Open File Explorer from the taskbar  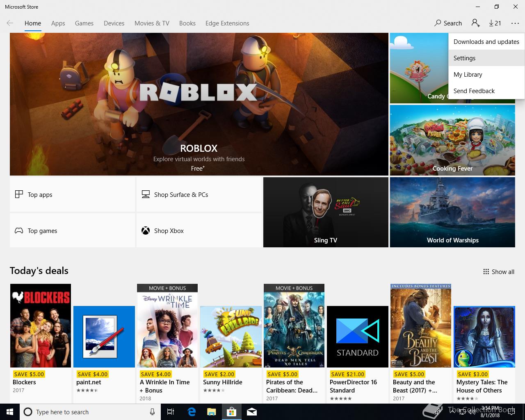click(212, 412)
